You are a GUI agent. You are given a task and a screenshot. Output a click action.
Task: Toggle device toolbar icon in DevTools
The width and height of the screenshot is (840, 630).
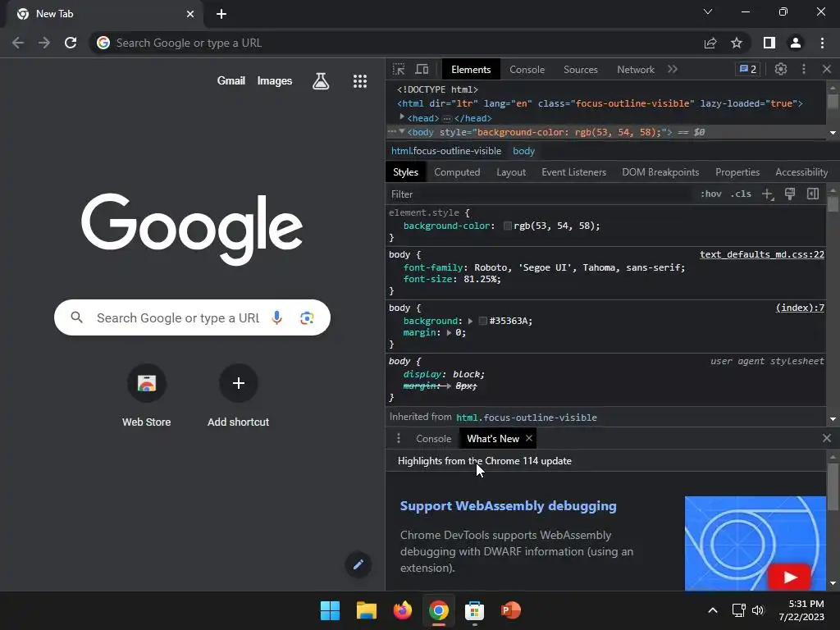(x=422, y=69)
